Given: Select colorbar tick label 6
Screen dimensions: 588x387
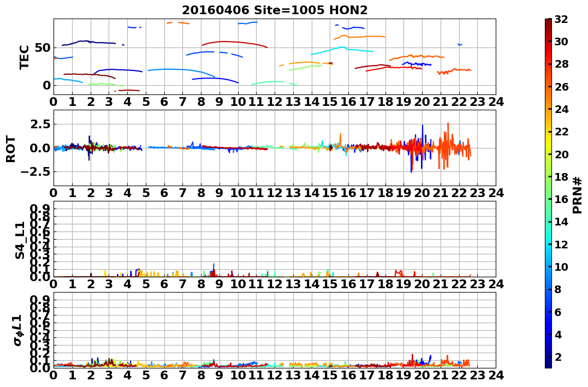Looking at the screenshot, I should (557, 312).
